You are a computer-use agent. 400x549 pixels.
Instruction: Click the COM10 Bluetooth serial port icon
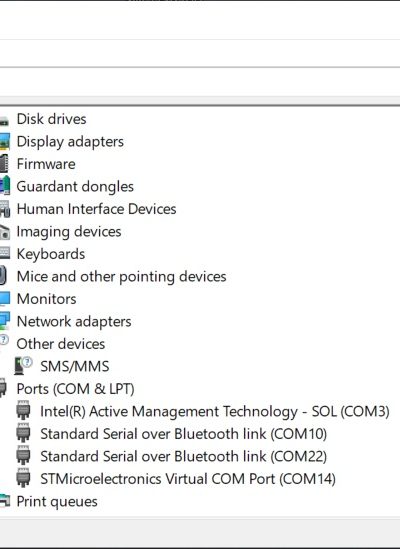pos(23,433)
